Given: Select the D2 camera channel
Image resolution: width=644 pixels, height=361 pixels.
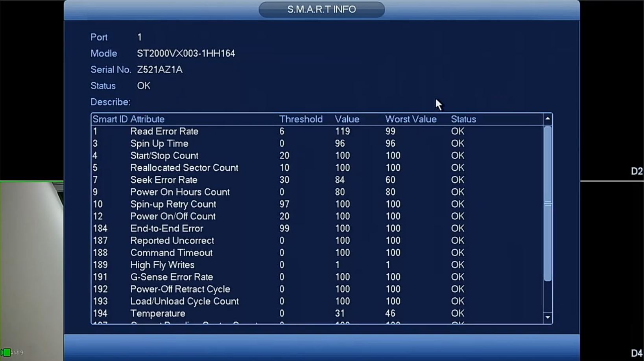Looking at the screenshot, I should point(637,171).
